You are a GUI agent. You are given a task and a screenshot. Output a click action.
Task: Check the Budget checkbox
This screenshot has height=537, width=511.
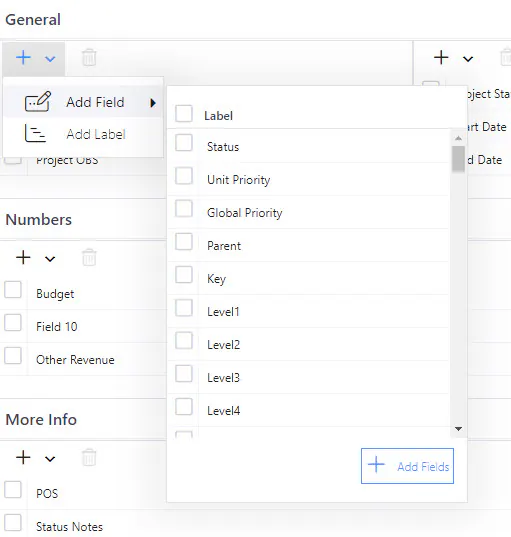pos(13,290)
